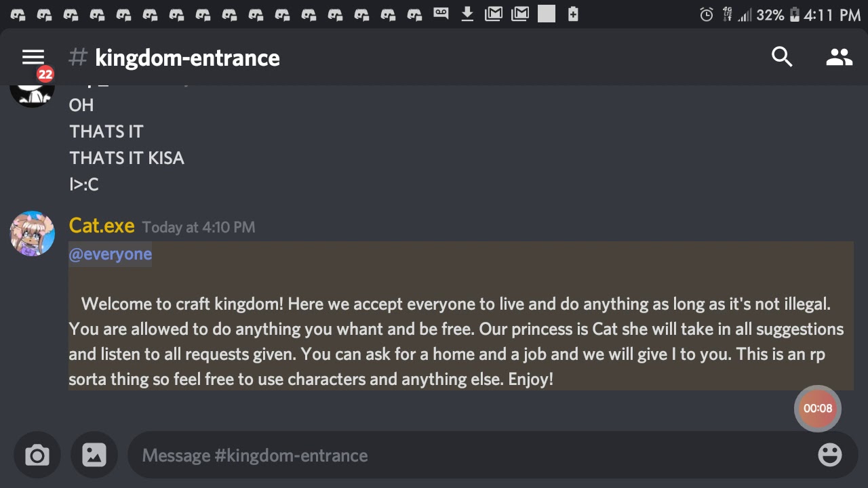Tap the partially visible avatar above
This screenshot has width=868, height=488.
pos(32,94)
